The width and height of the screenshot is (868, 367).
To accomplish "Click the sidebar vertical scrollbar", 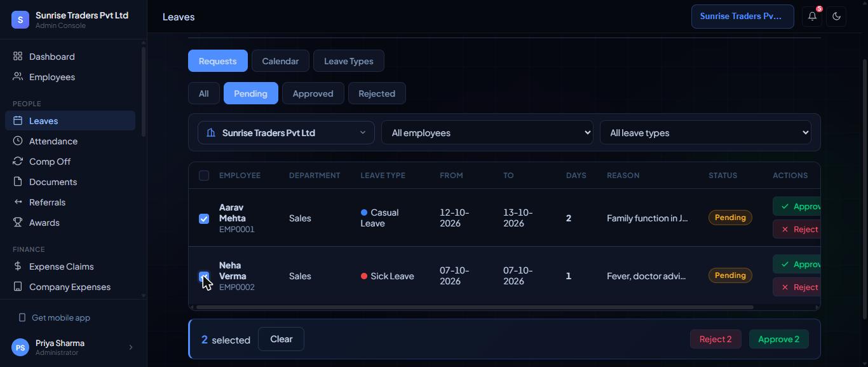I will click(144, 92).
